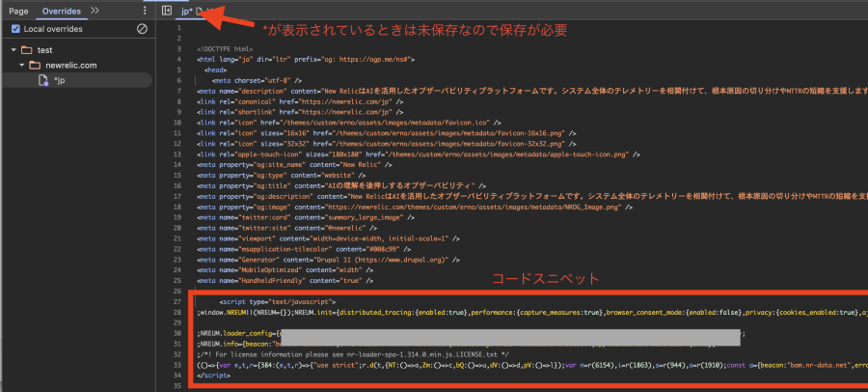This screenshot has height=392, width=868.
Task: Click line number 1 in gutter
Action: click(178, 28)
